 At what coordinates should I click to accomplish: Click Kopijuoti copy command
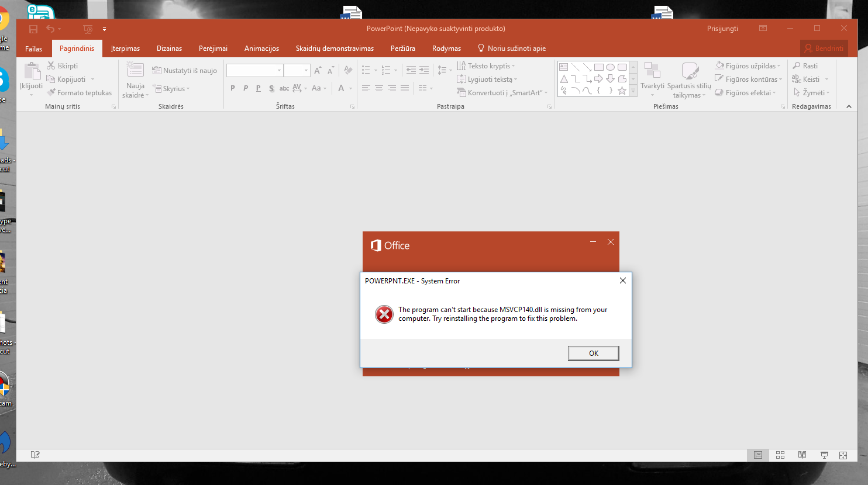66,79
